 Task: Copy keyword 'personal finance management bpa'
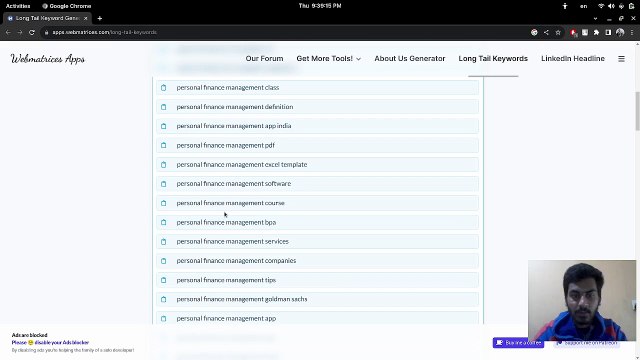(x=164, y=222)
